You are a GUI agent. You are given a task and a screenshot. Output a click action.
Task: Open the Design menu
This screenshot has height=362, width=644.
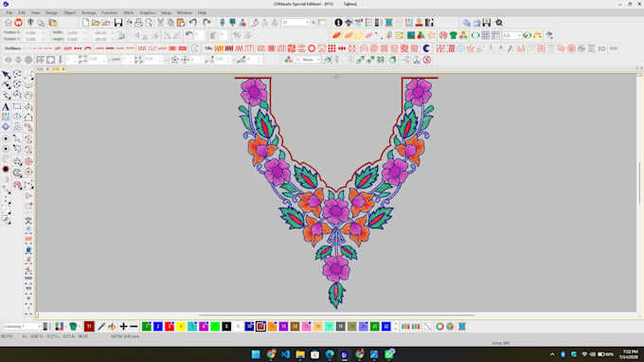(x=51, y=12)
